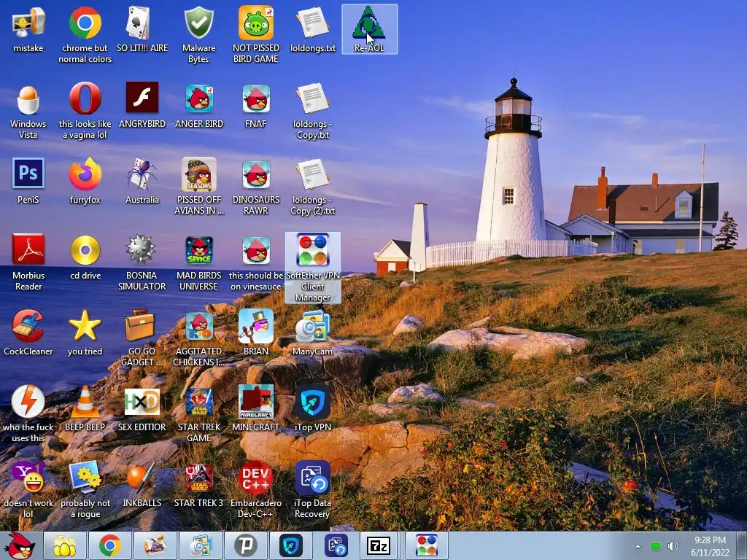Open the Angry Bird Start button
Screen dimensions: 747x560
(x=20, y=545)
